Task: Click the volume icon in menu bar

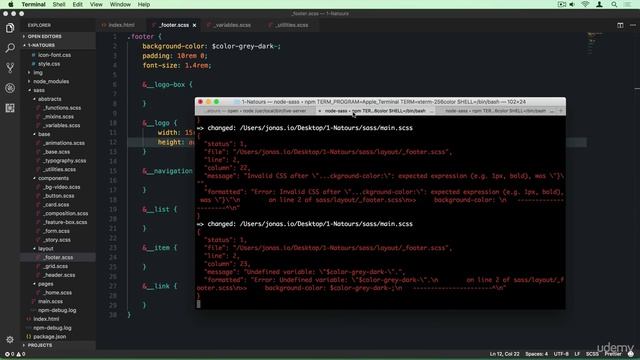Action: 572,4
